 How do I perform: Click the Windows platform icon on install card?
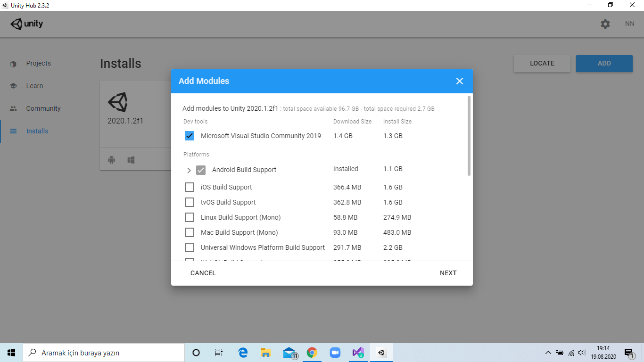pos(131,160)
